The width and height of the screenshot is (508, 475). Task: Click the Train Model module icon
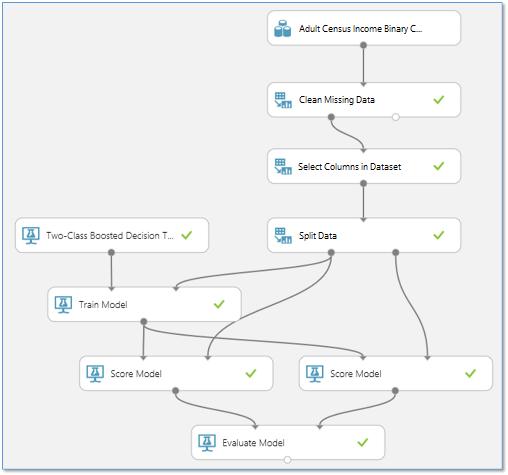[63, 304]
